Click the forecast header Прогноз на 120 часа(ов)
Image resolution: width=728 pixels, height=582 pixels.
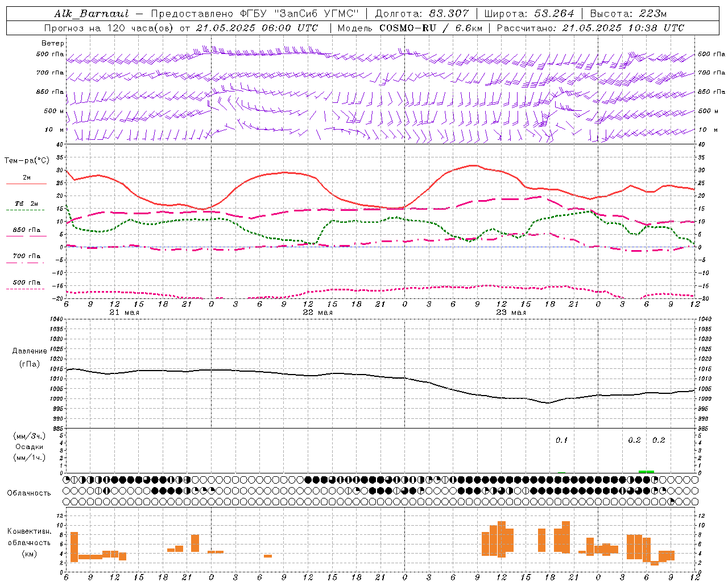[x=110, y=28]
